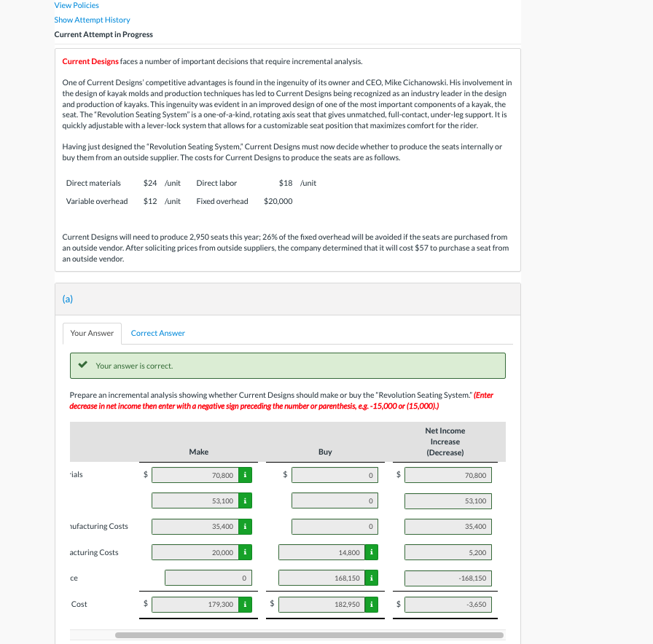Open Show Attempt History

pyautogui.click(x=92, y=20)
